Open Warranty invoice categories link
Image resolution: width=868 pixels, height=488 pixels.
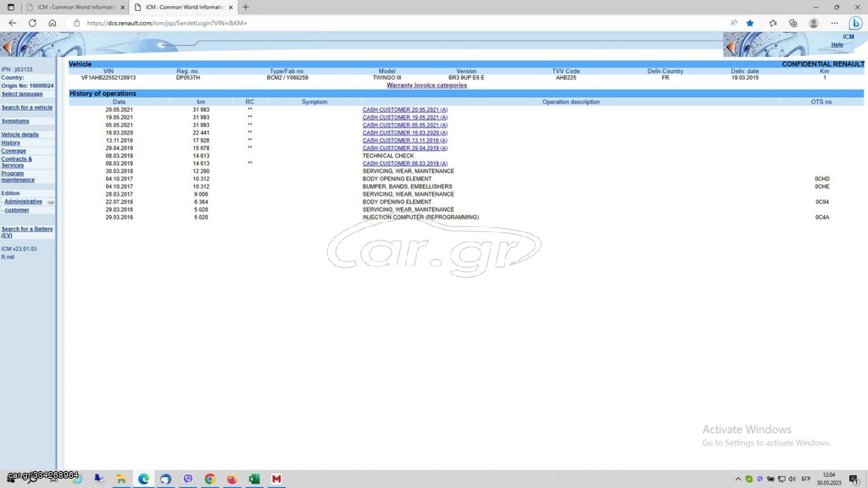click(x=426, y=86)
